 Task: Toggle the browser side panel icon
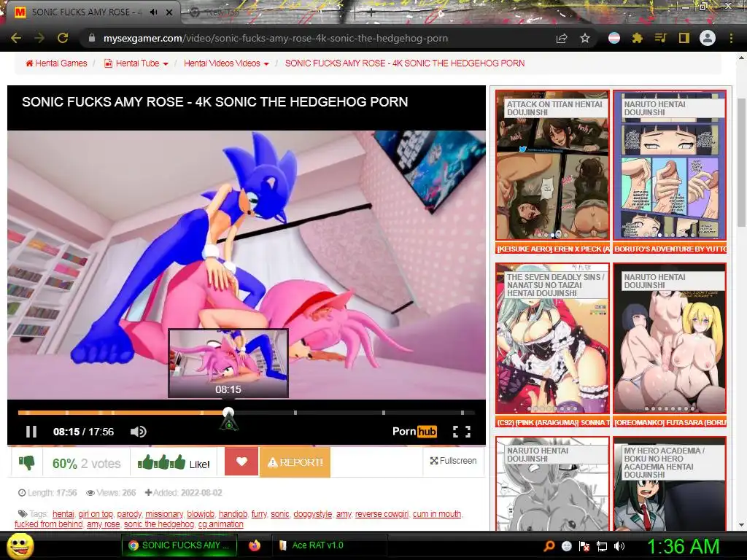(x=684, y=38)
